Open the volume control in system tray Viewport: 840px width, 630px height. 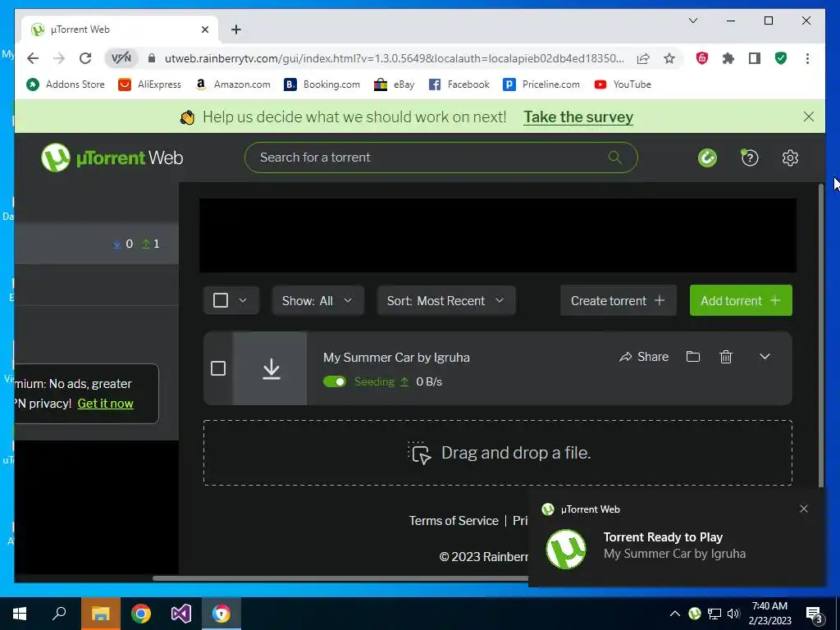coord(733,614)
